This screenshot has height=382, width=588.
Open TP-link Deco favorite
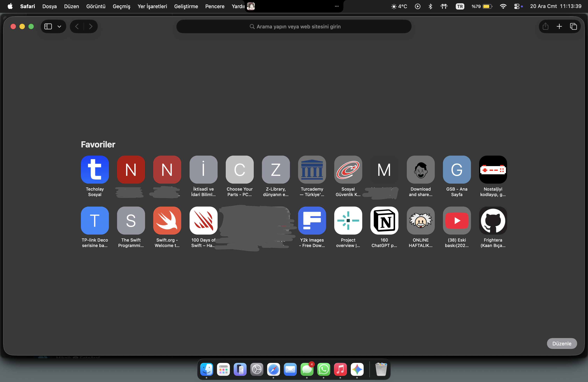(x=95, y=220)
